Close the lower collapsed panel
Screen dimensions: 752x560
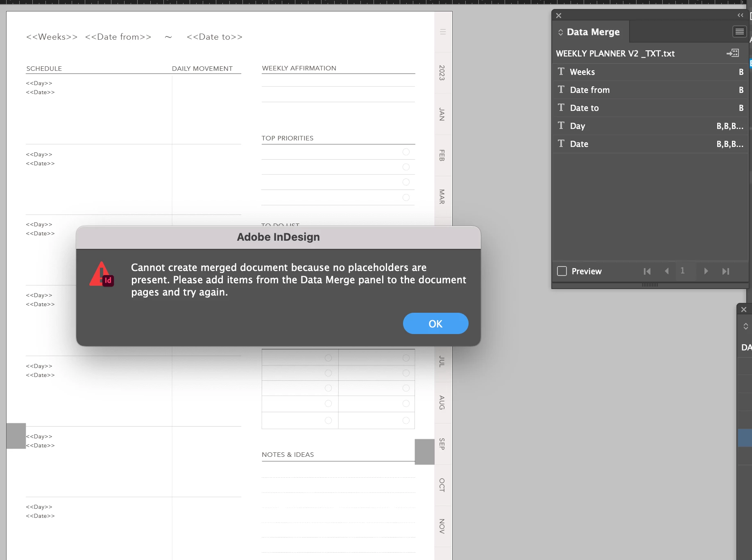pyautogui.click(x=744, y=309)
